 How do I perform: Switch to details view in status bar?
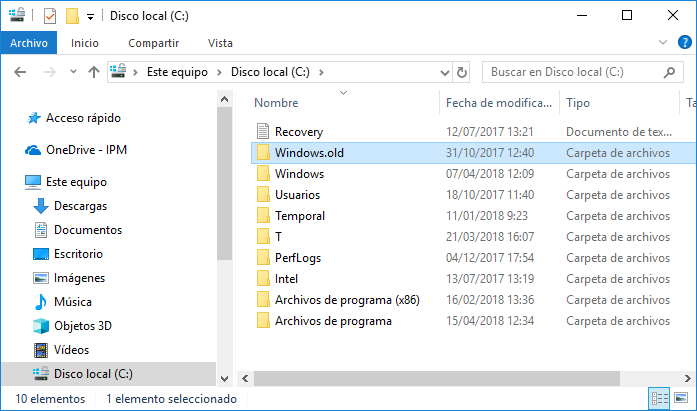pos(660,399)
